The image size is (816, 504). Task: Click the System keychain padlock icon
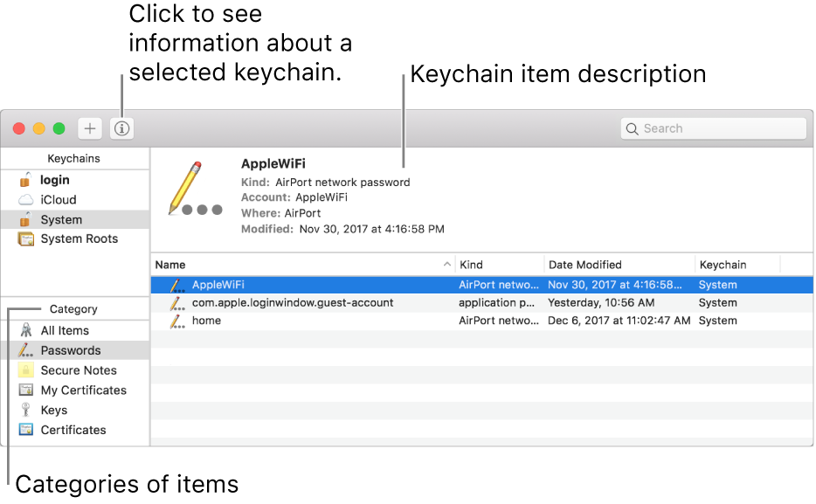tap(25, 219)
